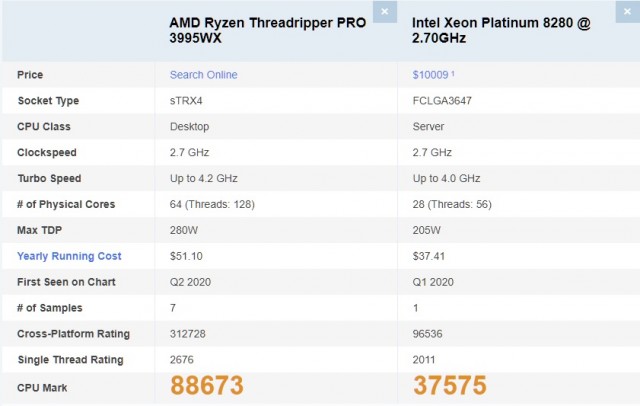Click the 64 (Threads: 128) cores value
This screenshot has height=406, width=640.
(x=212, y=204)
